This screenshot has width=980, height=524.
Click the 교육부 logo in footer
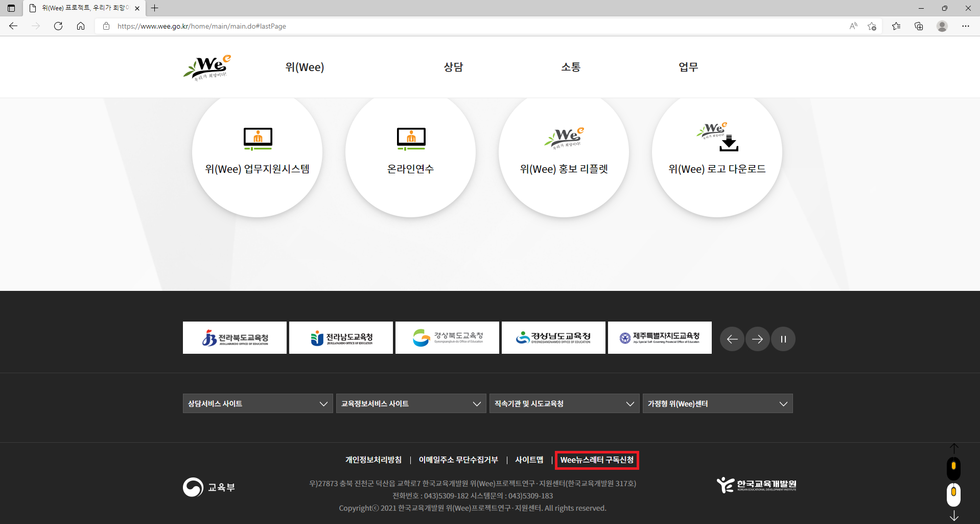tap(209, 487)
